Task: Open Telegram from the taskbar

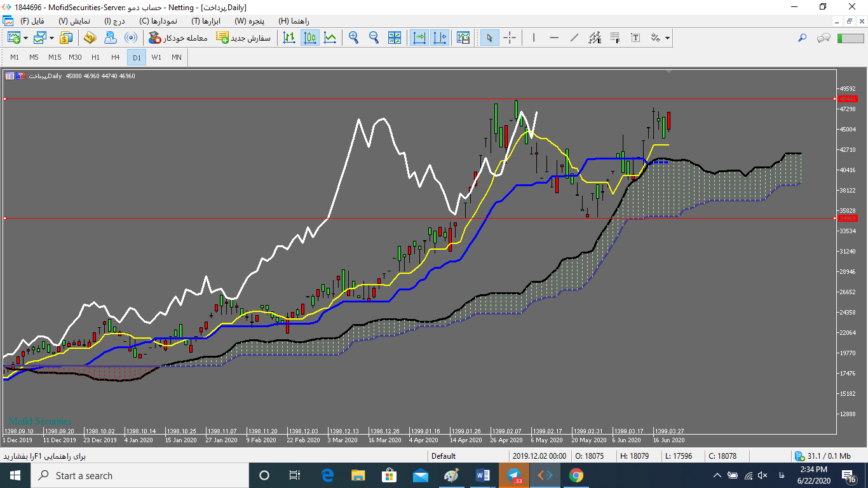Action: (x=514, y=475)
